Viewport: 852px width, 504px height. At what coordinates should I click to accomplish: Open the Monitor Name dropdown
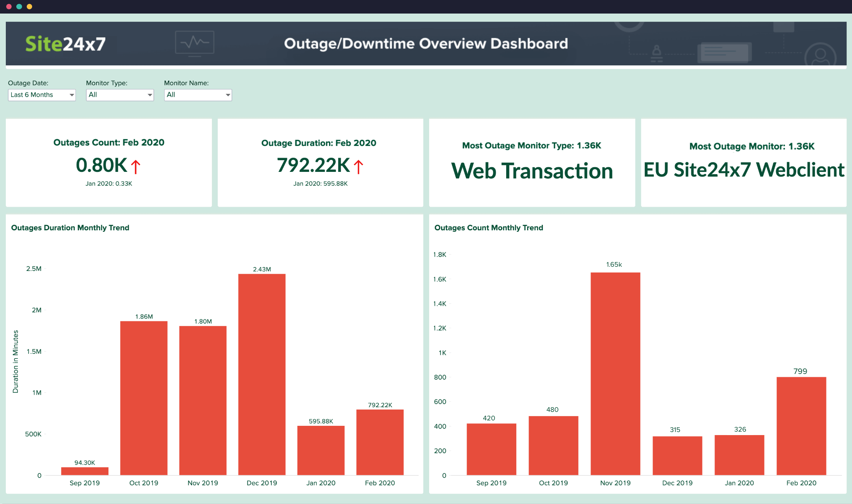(x=198, y=95)
